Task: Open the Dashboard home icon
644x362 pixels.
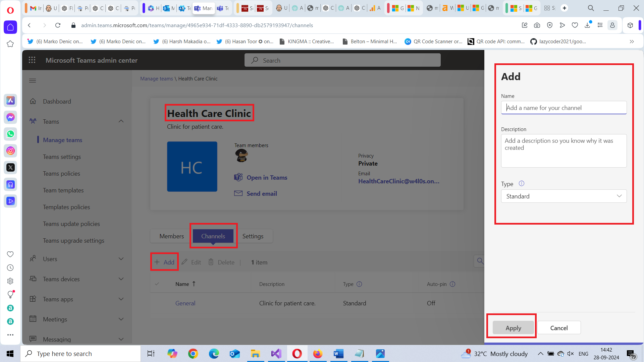Action: pos(33,101)
